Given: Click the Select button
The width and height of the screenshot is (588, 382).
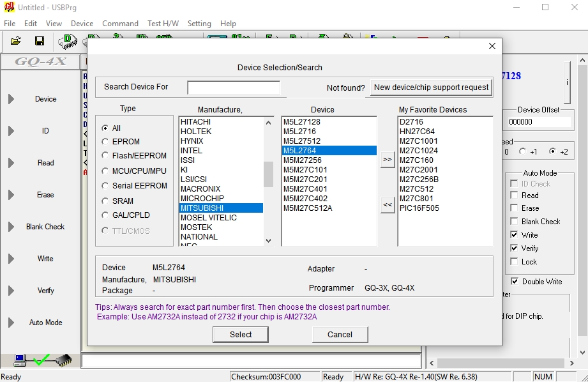Looking at the screenshot, I should [241, 334].
